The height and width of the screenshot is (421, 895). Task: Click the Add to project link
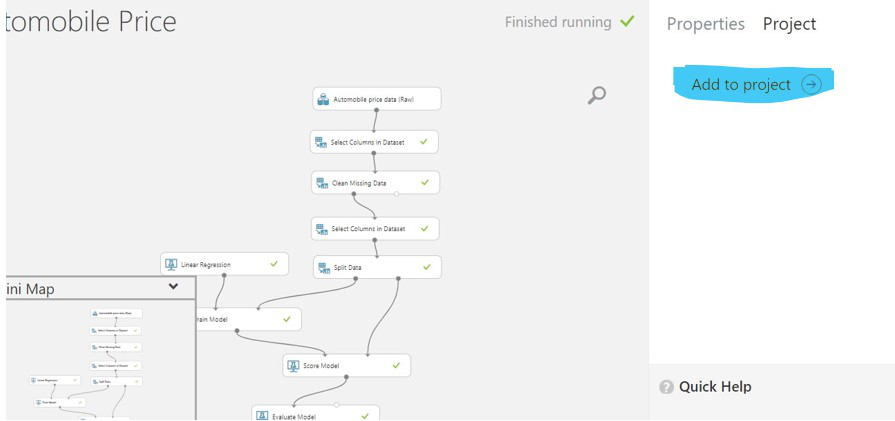pyautogui.click(x=741, y=85)
